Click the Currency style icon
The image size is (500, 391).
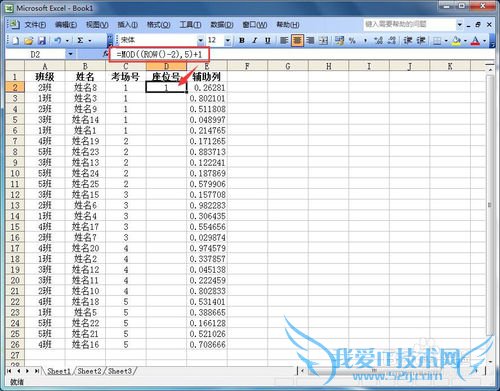click(339, 41)
